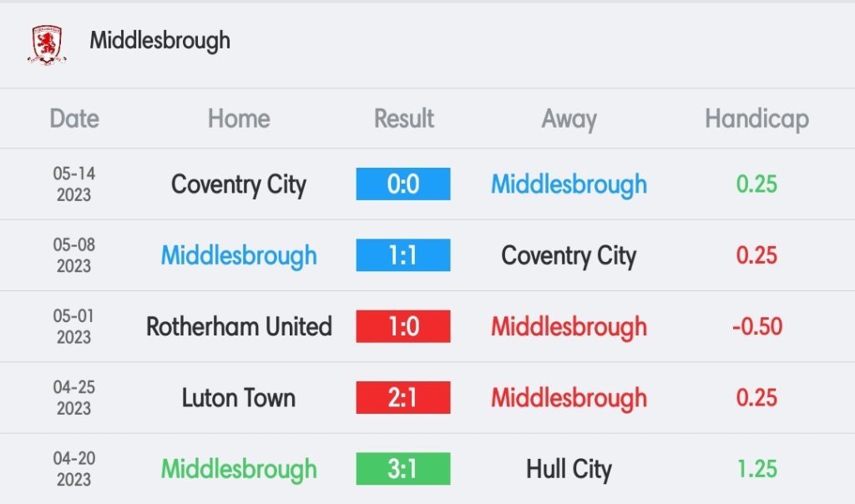Open the 0:0 result badge
855x504 pixels.
pyautogui.click(x=403, y=184)
